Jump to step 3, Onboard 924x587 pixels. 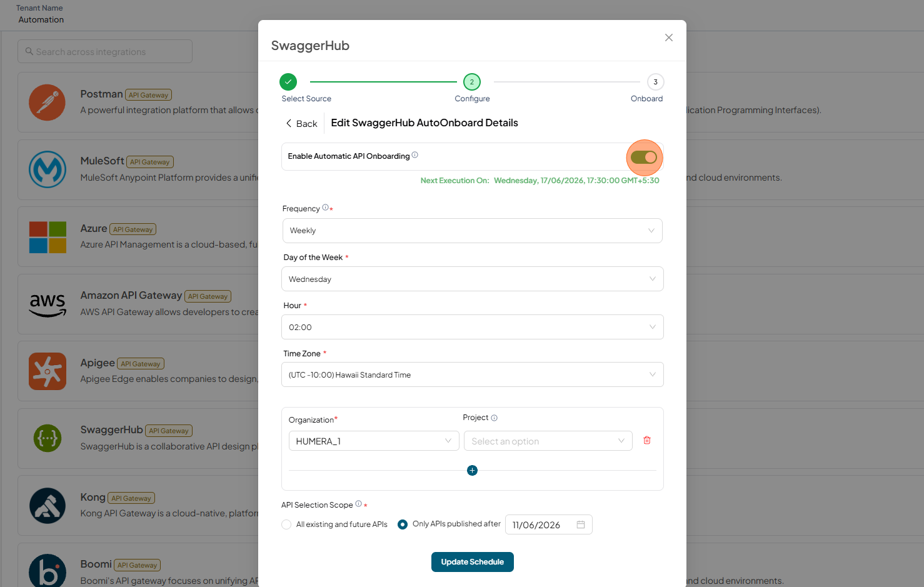point(655,82)
